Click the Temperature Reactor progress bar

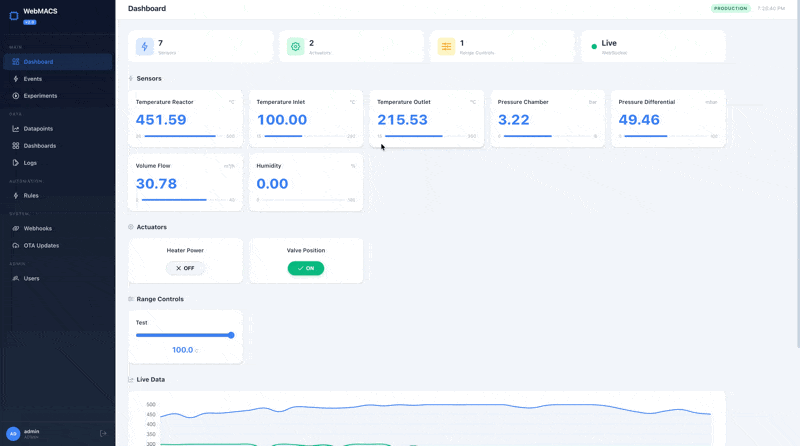coord(185,136)
